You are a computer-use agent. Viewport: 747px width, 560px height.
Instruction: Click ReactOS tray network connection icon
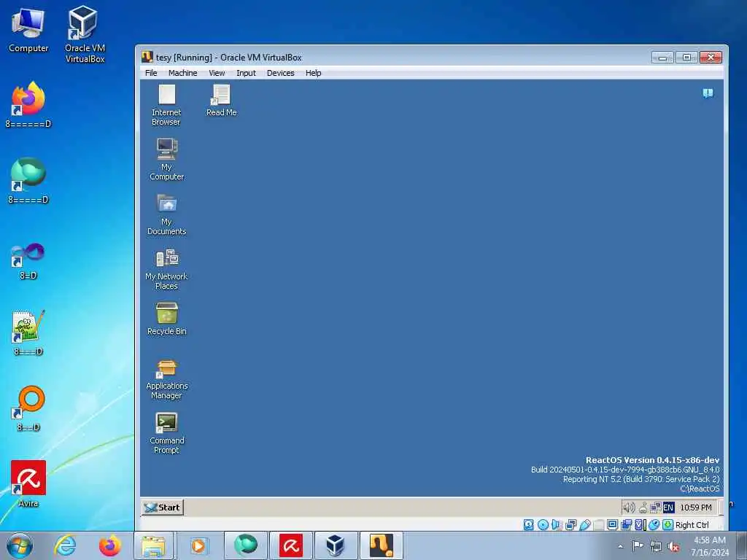(656, 508)
